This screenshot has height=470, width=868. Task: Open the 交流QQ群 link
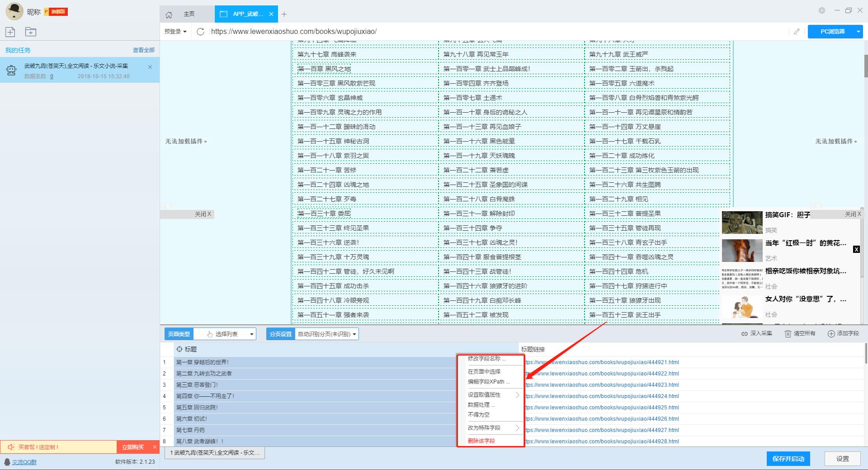coord(24,462)
